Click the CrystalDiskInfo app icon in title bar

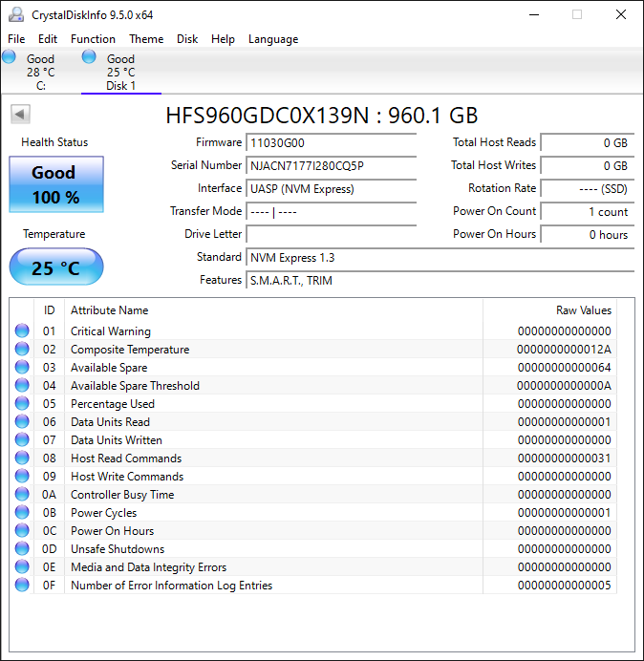[16, 14]
